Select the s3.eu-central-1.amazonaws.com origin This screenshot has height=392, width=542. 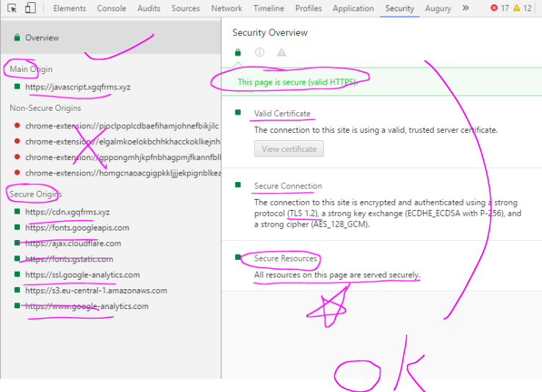(95, 291)
